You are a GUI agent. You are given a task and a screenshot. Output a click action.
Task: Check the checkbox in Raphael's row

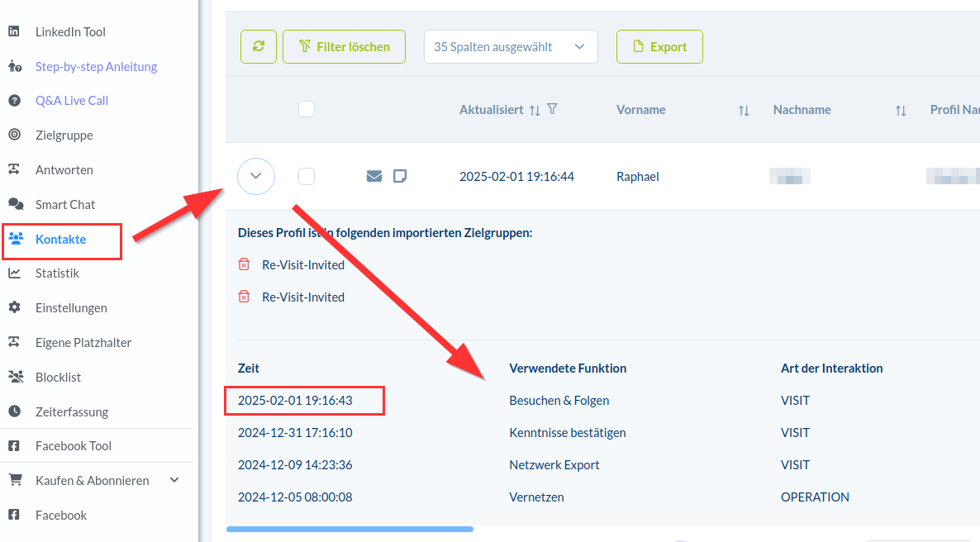click(x=307, y=176)
